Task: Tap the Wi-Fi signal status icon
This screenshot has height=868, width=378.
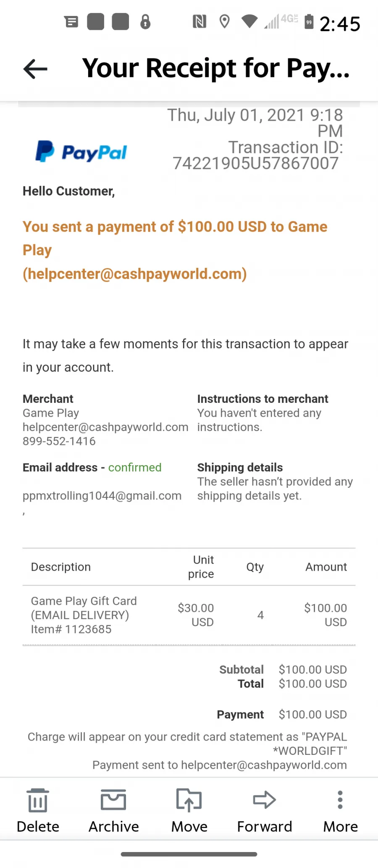Action: pos(249,21)
